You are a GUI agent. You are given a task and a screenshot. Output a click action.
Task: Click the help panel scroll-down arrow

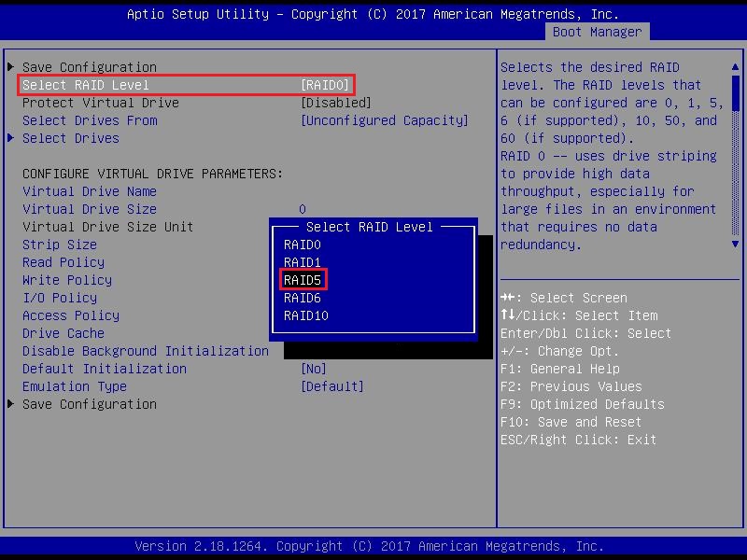tap(736, 245)
